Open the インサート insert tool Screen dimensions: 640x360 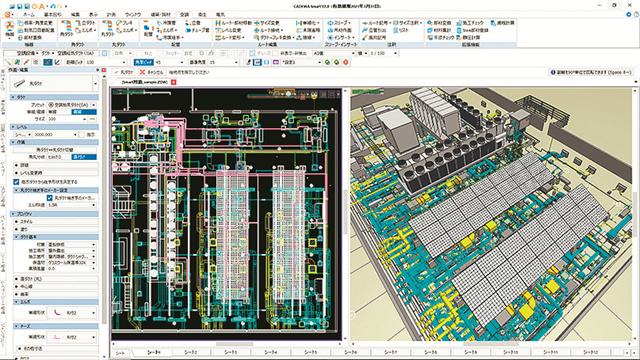[340, 38]
